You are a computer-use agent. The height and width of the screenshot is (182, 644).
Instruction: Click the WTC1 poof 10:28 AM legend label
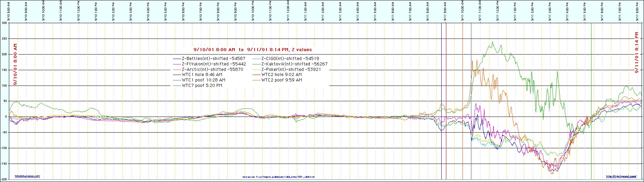tap(203, 80)
